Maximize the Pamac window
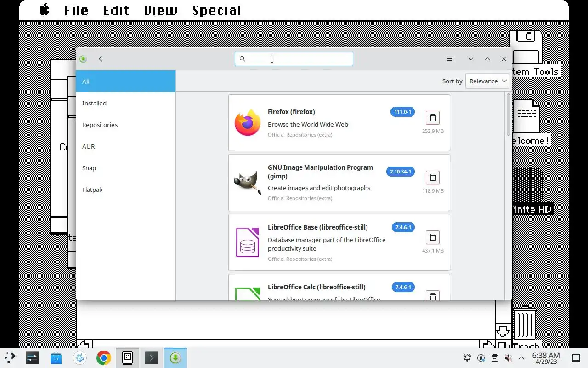 (x=487, y=59)
